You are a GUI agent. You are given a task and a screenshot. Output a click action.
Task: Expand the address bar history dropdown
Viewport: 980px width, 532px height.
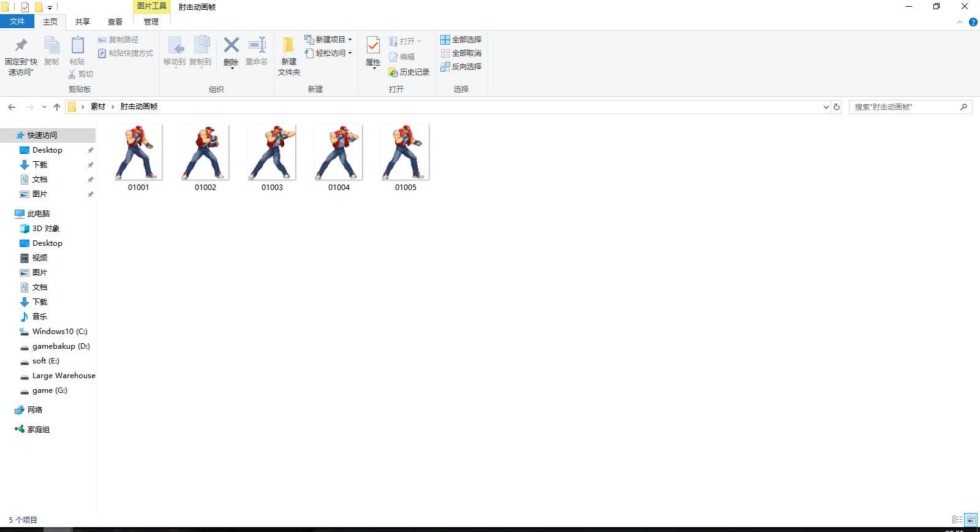click(826, 107)
